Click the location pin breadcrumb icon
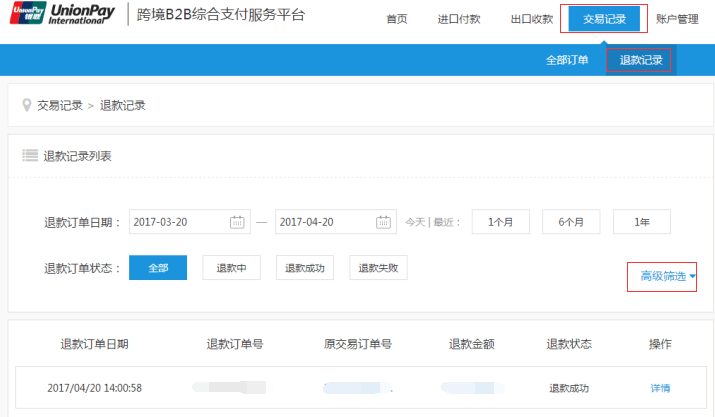This screenshot has height=417, width=715. (x=27, y=105)
